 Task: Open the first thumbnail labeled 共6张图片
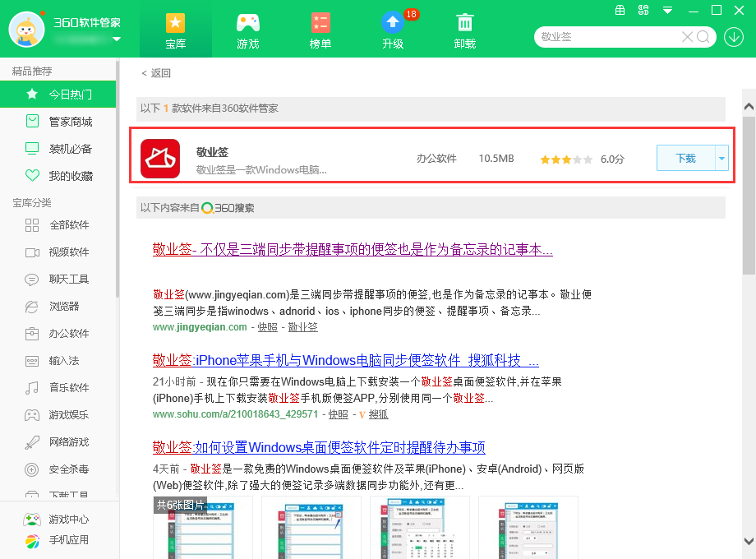pos(202,527)
